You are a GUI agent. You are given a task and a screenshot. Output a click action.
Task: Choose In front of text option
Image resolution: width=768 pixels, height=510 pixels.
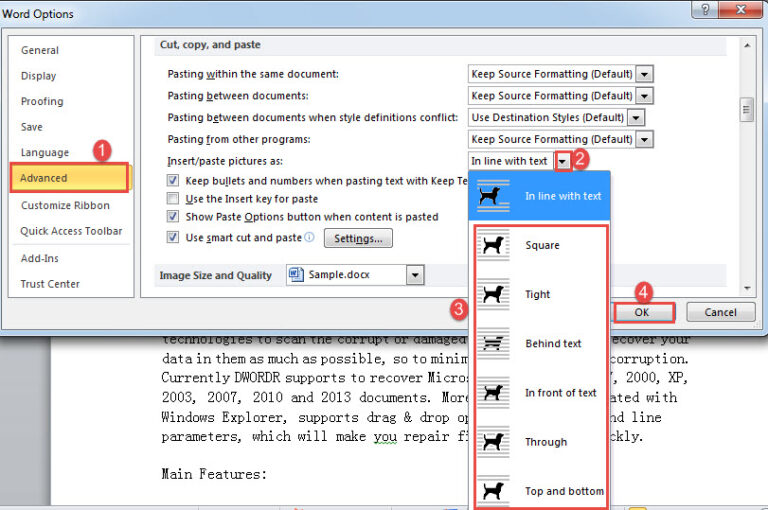pyautogui.click(x=541, y=392)
